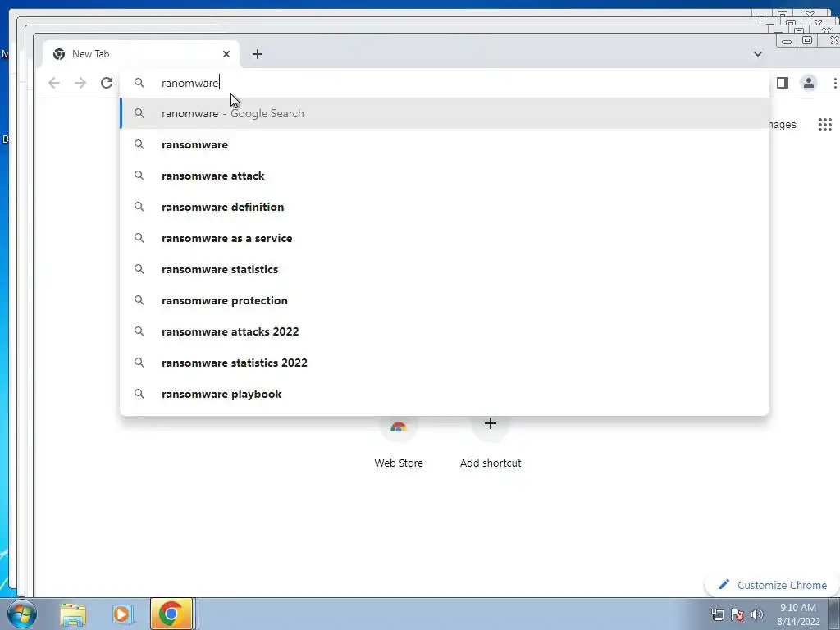
Task: Click the search icon beside 'ransomware definition'
Action: (139, 207)
